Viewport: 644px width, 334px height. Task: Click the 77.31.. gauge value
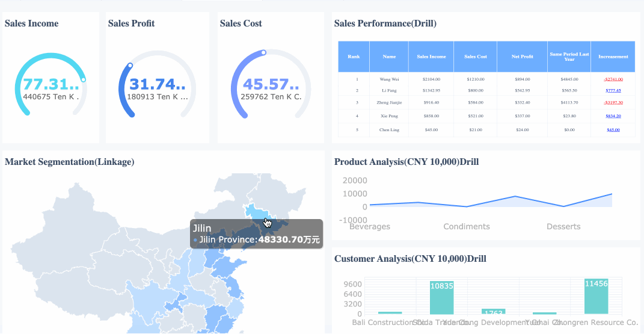(51, 84)
